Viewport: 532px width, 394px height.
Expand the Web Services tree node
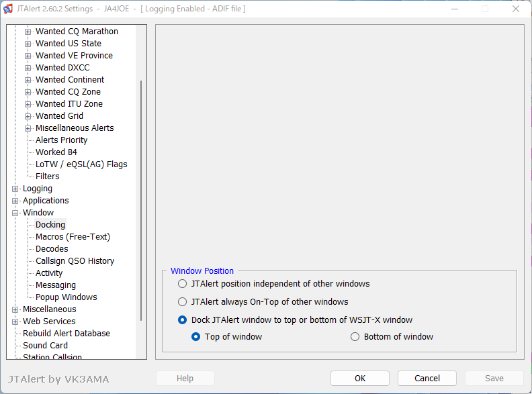[x=15, y=322]
